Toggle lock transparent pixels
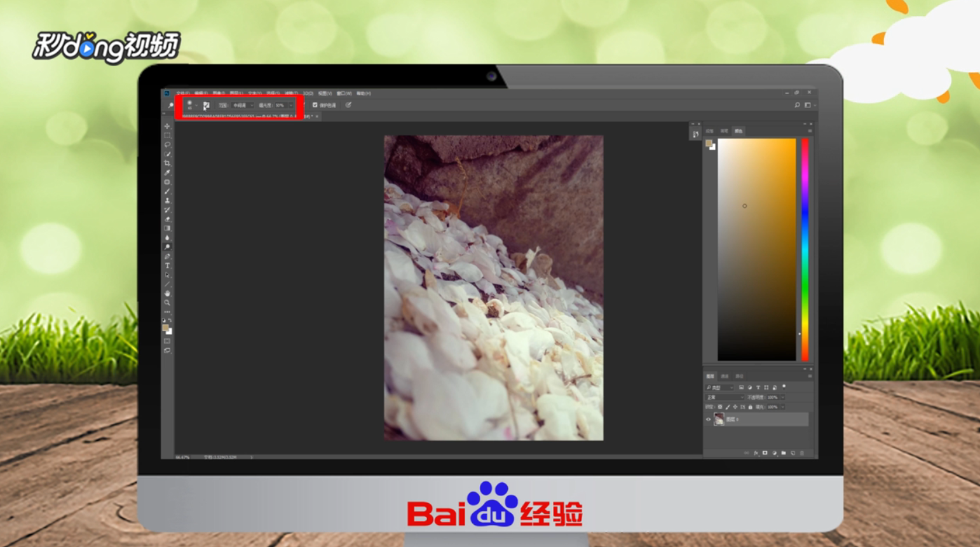 720,407
